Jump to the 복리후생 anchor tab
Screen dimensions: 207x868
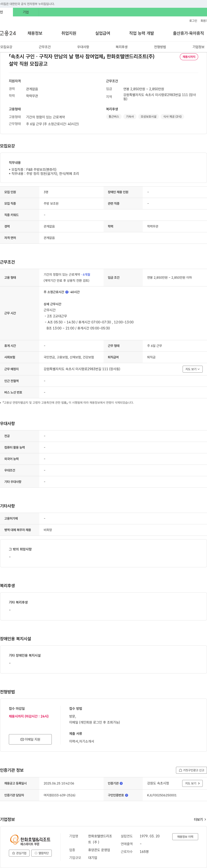click(122, 47)
